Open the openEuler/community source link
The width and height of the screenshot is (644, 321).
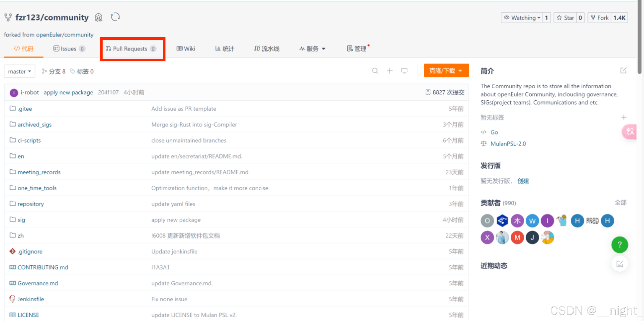click(x=64, y=35)
